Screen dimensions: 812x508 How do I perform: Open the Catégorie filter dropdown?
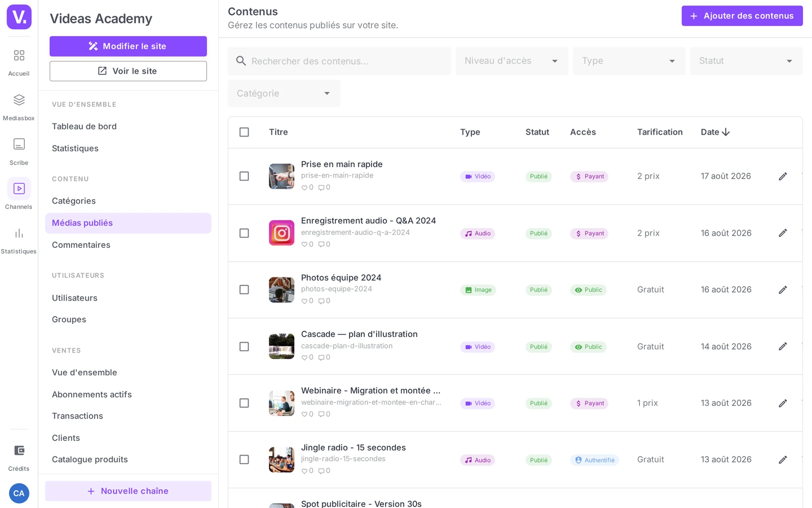[284, 93]
